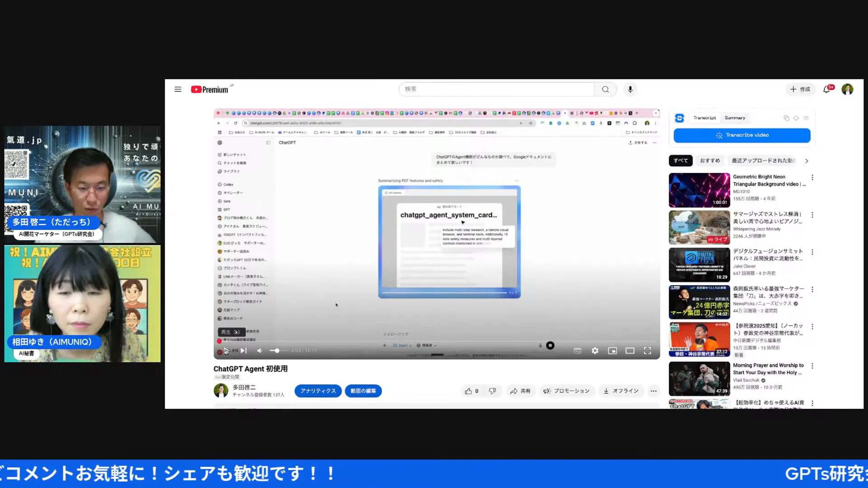Open options menu for 参院選2025愛知 video
Viewport: 868px width, 488px height.
[812, 327]
